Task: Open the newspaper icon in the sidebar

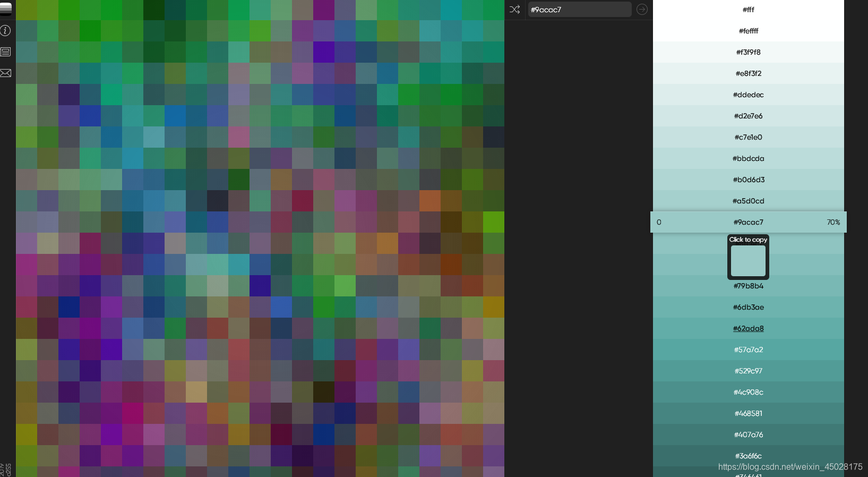Action: pos(5,52)
